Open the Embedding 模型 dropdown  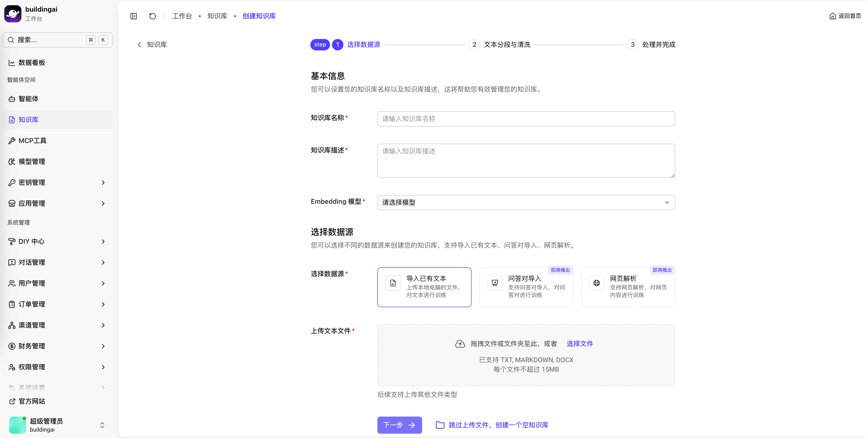(x=526, y=203)
